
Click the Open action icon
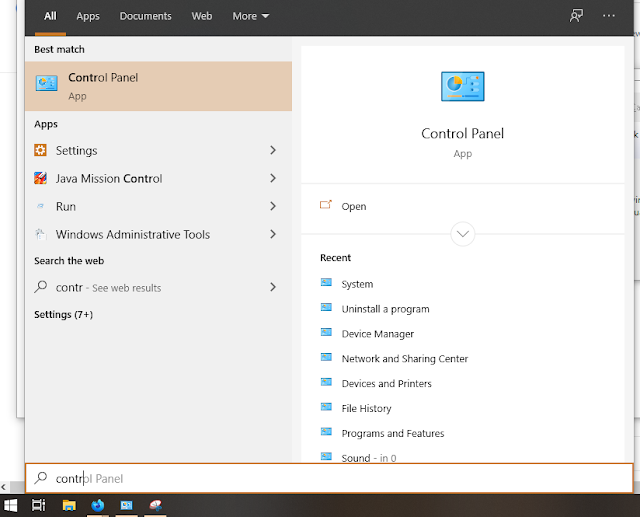coord(326,205)
